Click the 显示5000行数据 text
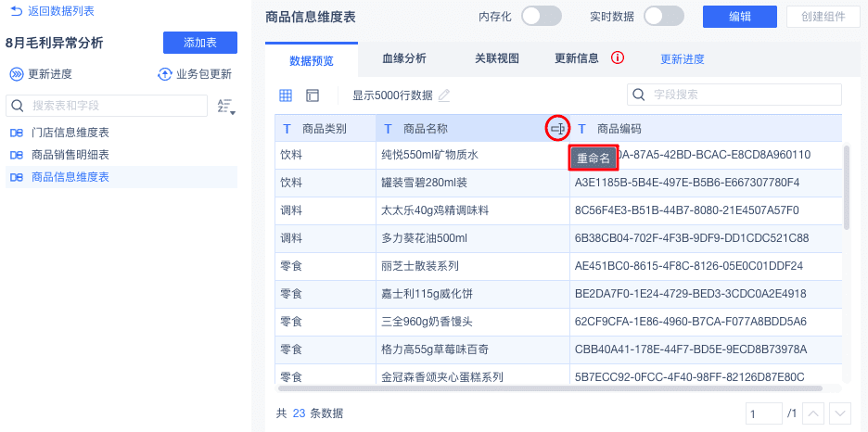This screenshot has height=432, width=868. [x=392, y=95]
